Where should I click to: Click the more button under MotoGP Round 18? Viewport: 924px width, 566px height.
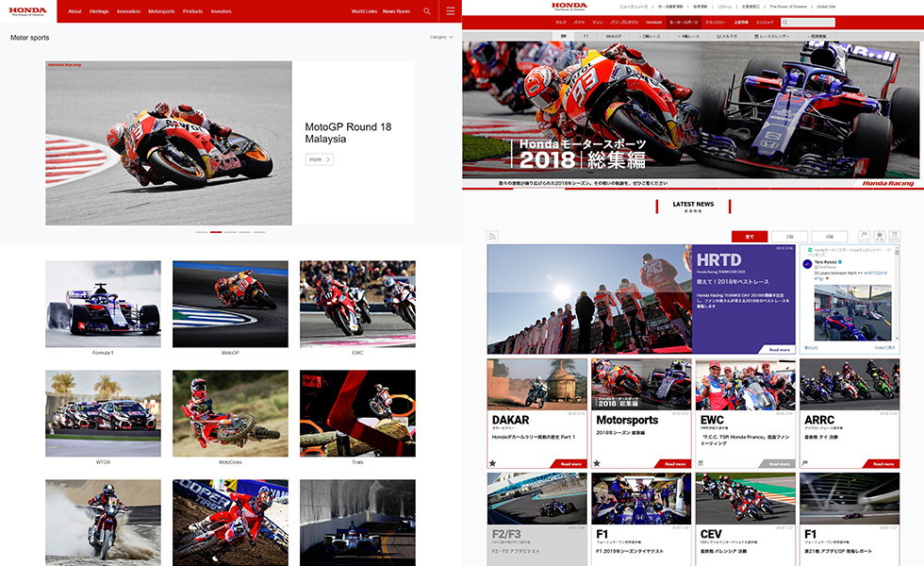click(x=320, y=159)
